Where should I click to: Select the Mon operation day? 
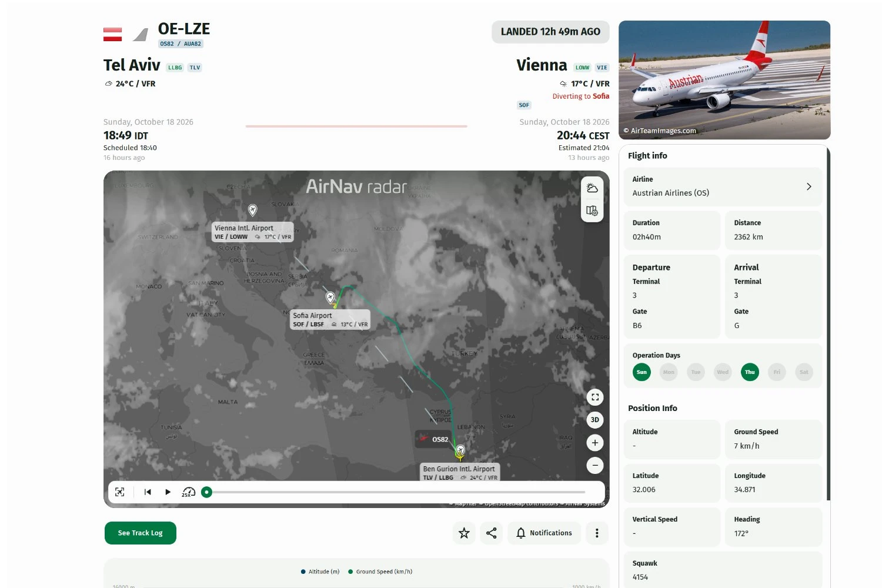(669, 372)
